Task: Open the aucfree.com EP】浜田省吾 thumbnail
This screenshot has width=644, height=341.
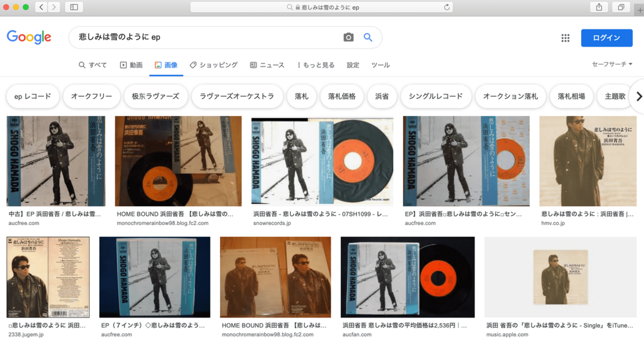Action: [x=466, y=161]
